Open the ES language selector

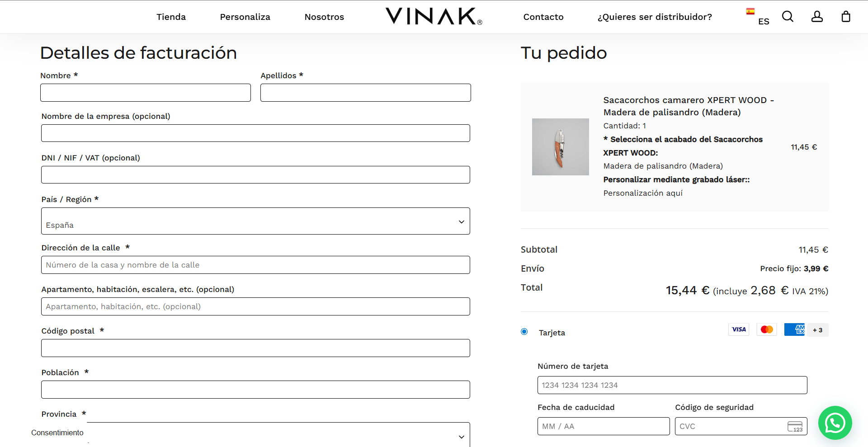(758, 17)
